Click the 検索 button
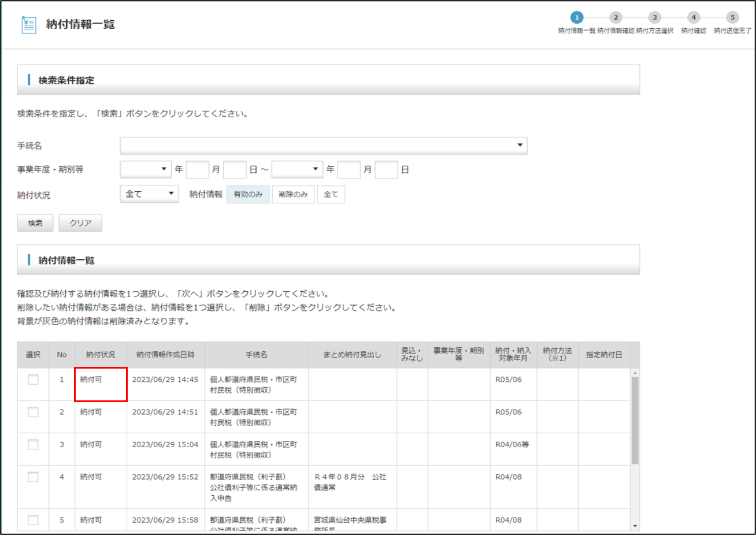 click(x=35, y=223)
